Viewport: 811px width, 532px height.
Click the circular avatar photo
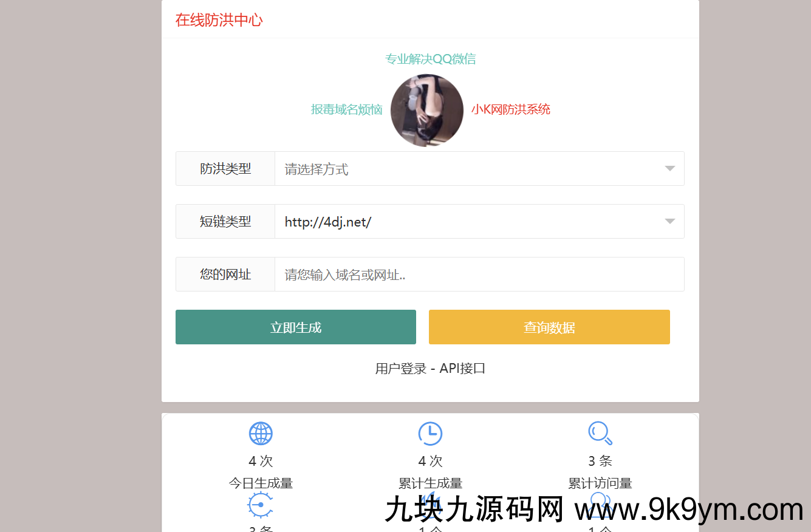[427, 110]
